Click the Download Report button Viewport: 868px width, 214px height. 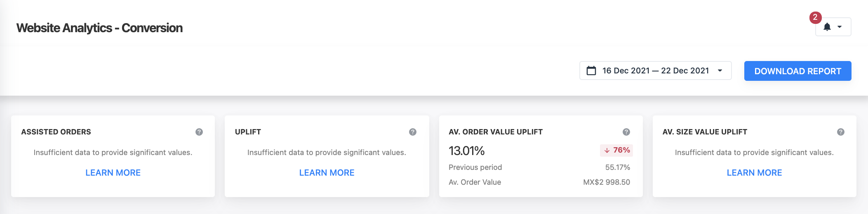(x=797, y=71)
